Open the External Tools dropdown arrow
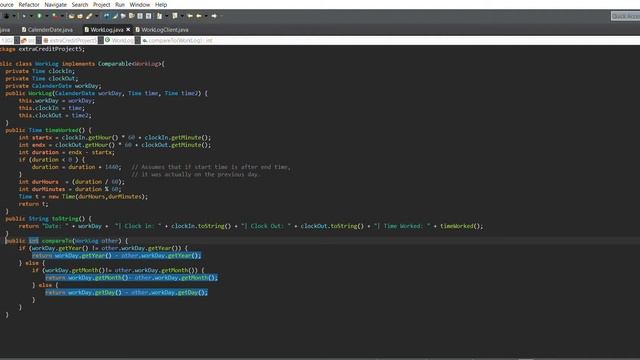The width and height of the screenshot is (640, 360). coord(62,16)
